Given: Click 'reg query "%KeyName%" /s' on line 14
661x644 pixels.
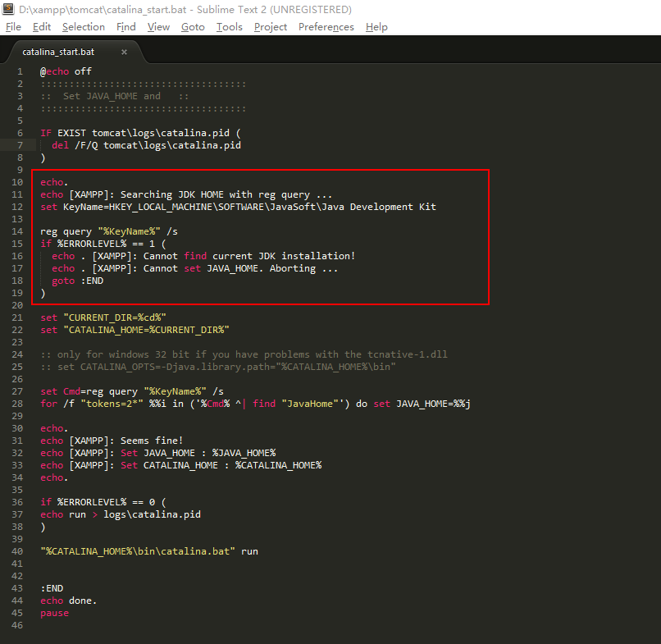Looking at the screenshot, I should pos(109,231).
